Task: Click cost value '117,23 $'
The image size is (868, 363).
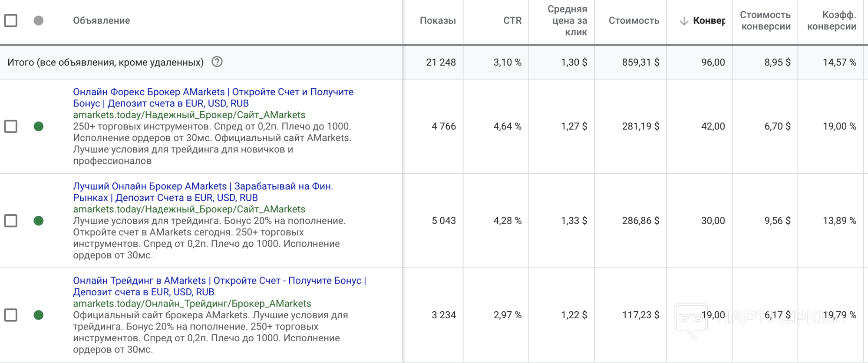Action: coord(640,315)
